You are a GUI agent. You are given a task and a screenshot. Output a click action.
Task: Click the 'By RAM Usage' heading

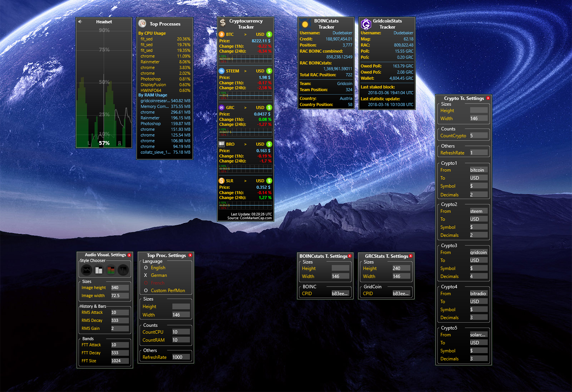153,95
